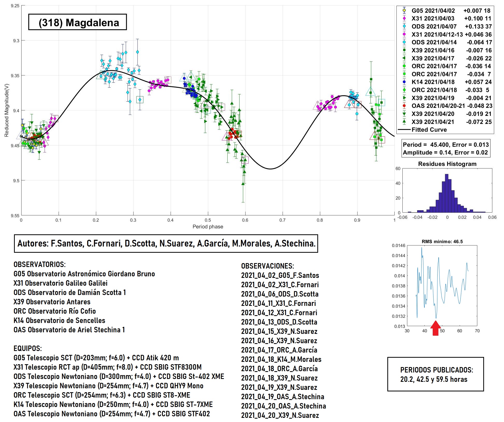This screenshot has width=504, height=422.
Task: Click ORC Telescopio SCT ST8-XME line
Action: tap(102, 395)
